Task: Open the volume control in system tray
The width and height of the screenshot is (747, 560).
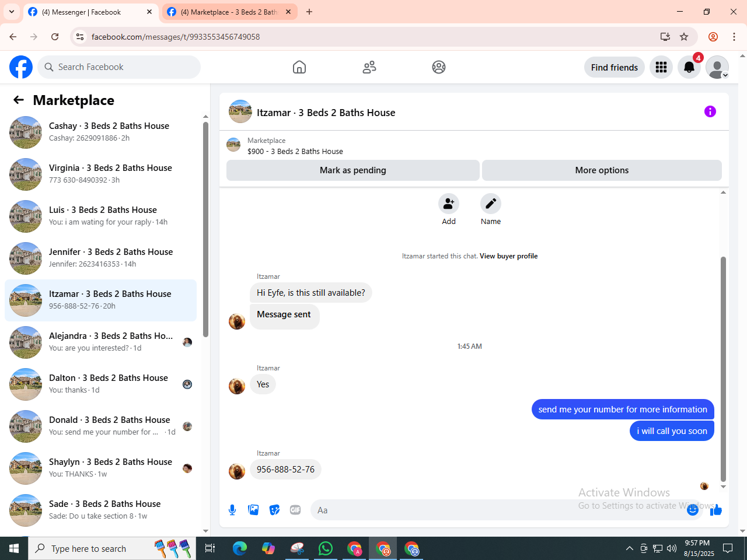Action: click(672, 548)
